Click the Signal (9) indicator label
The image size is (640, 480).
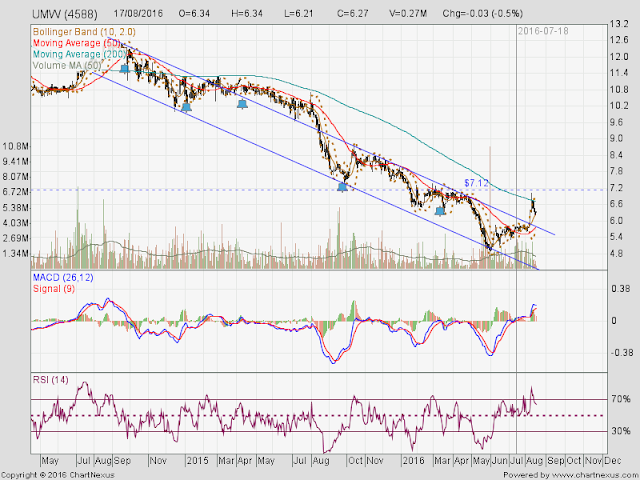(x=53, y=289)
